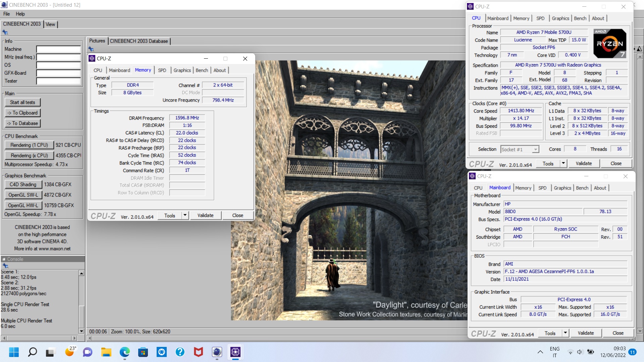Image resolution: width=644 pixels, height=362 pixels.
Task: Open File Explorer from the taskbar
Action: [x=106, y=352]
